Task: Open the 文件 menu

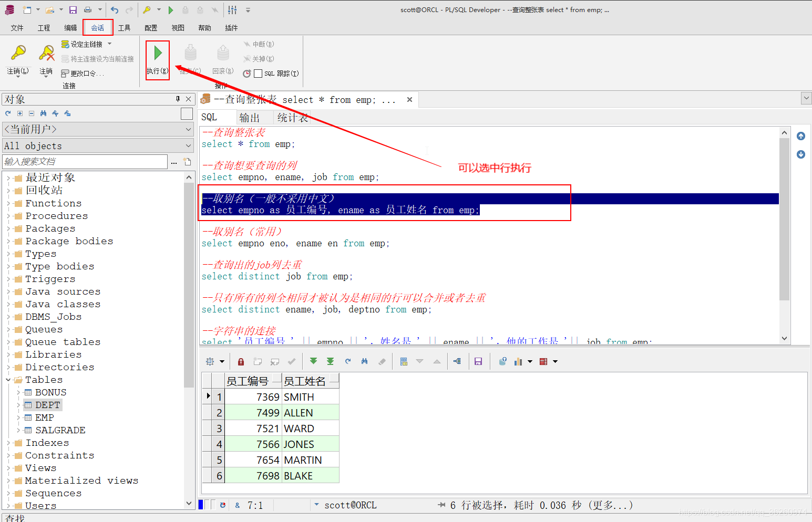Action: [17, 28]
